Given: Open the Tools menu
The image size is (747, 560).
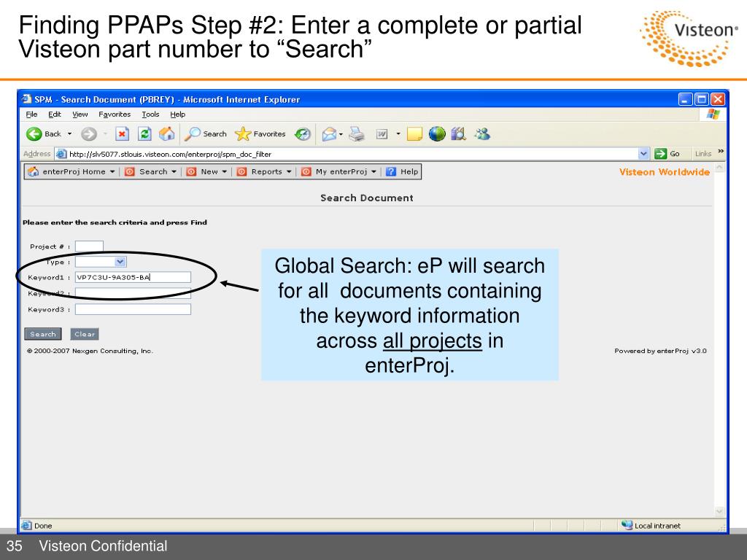Looking at the screenshot, I should 150,114.
